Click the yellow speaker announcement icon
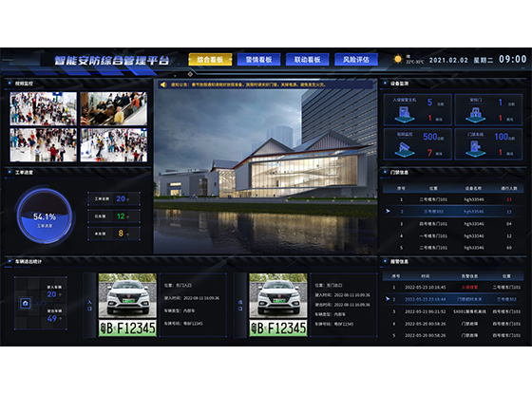 coord(163,84)
